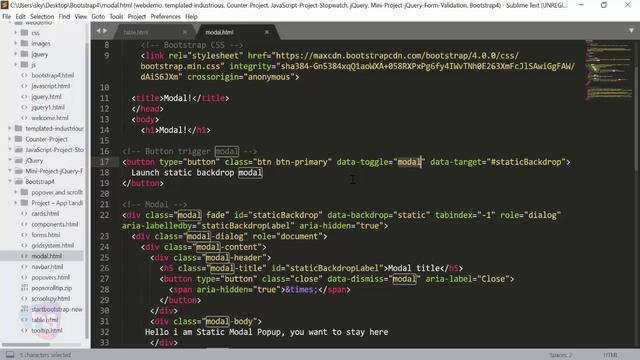
Task: Open gridsystem.html in sidebar
Action: click(53, 245)
